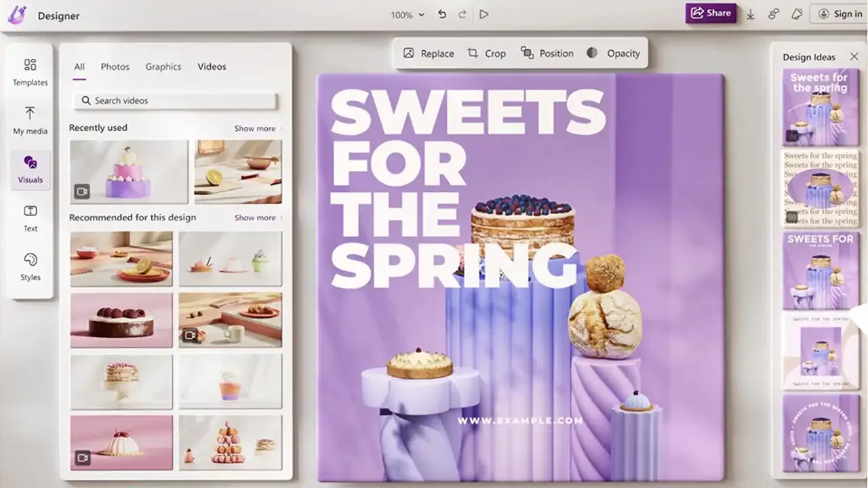Open the Styles panel
Image resolution: width=868 pixels, height=488 pixels.
tap(30, 266)
